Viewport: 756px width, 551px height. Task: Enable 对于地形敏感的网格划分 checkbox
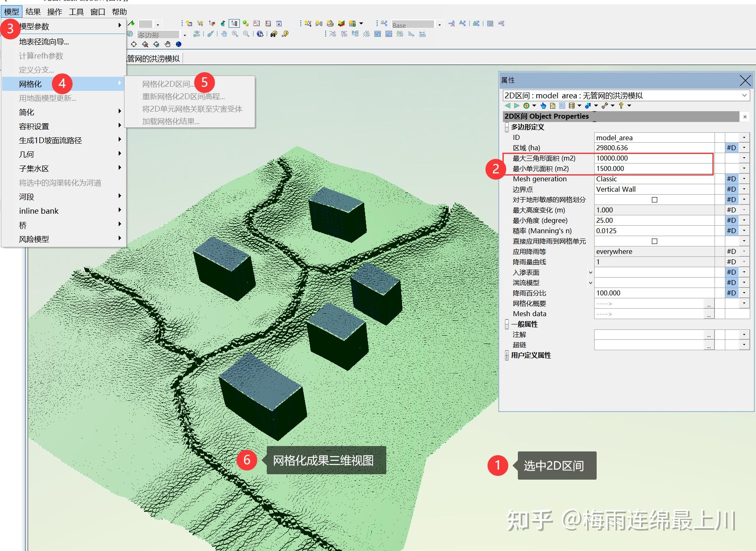[x=654, y=200]
